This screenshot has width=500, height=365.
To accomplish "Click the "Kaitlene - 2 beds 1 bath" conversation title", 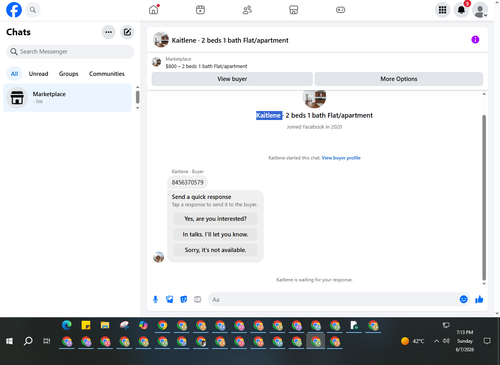I will pos(230,40).
